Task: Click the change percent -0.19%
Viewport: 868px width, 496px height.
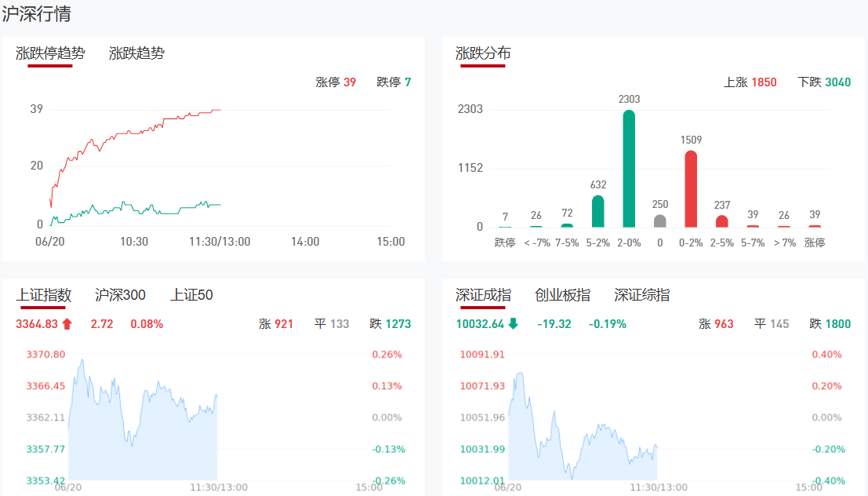Action: pos(607,323)
